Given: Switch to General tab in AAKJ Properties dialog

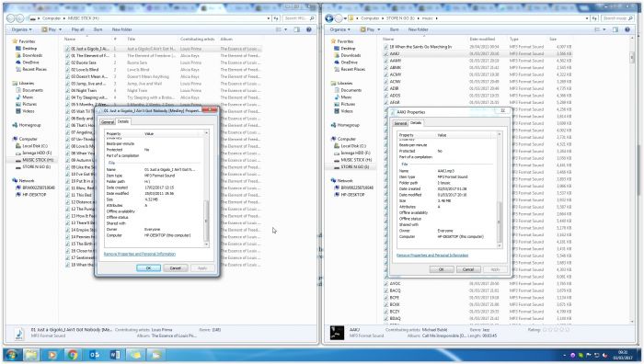Looking at the screenshot, I should [x=400, y=123].
